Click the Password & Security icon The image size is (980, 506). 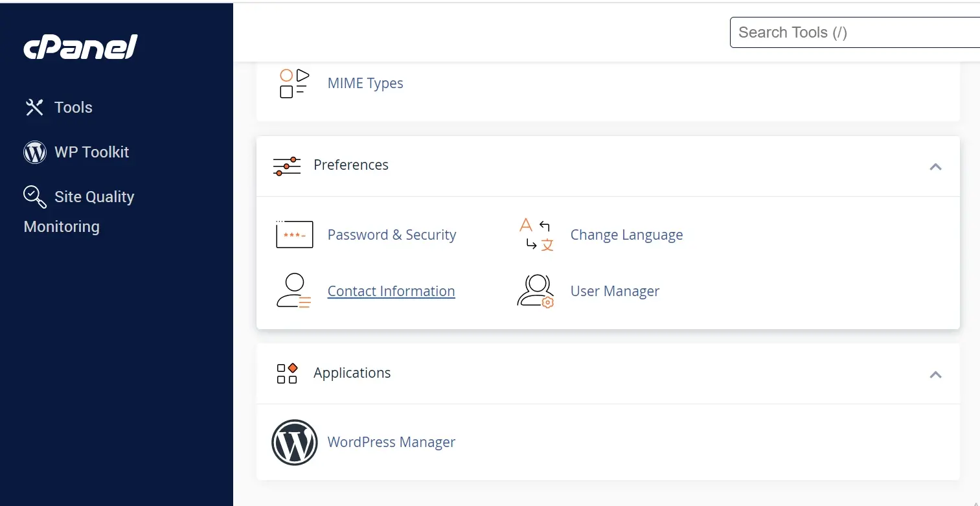pos(295,235)
